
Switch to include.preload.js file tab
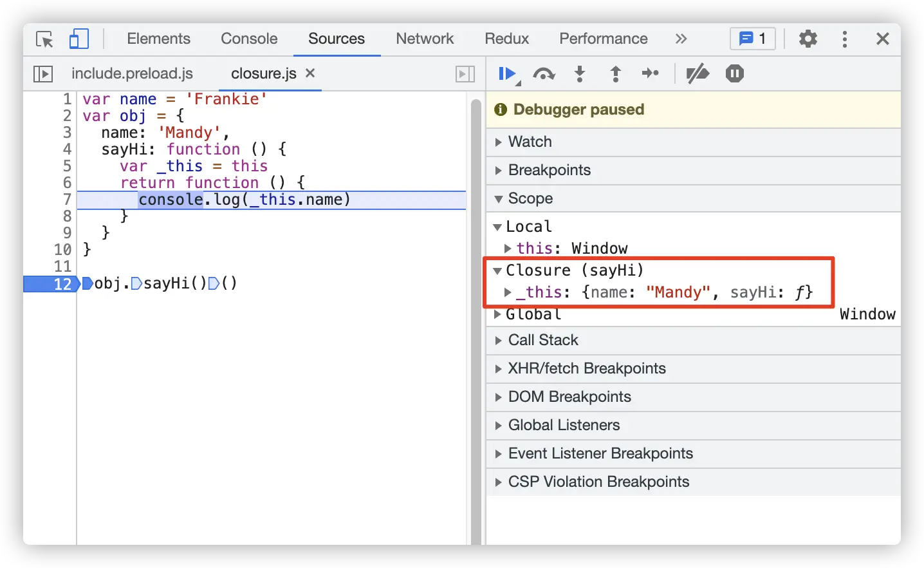click(x=132, y=73)
